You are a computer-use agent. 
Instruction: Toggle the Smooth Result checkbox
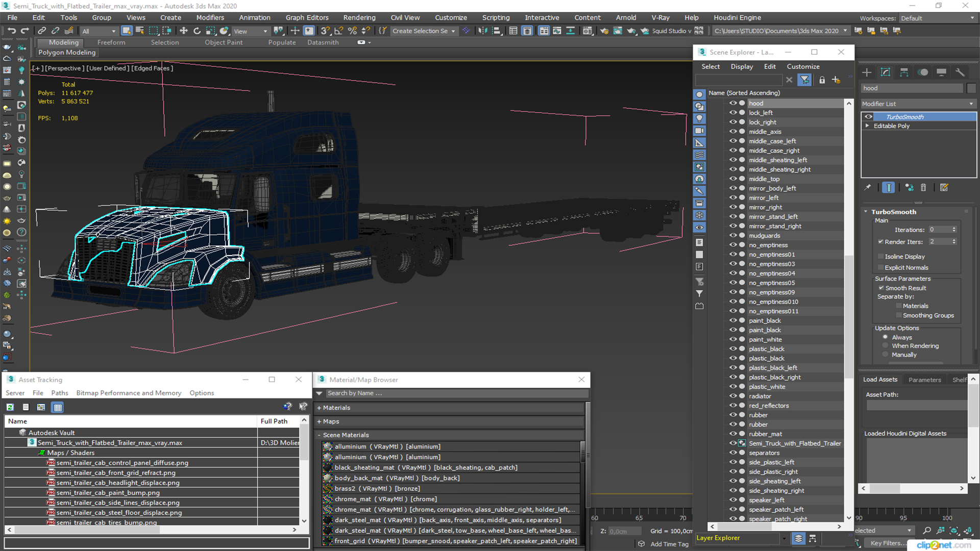[881, 288]
